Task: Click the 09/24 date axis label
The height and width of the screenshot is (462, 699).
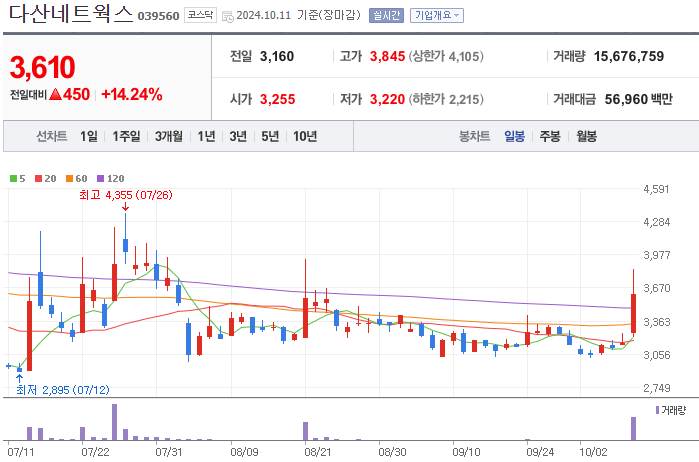Action: pos(540,452)
